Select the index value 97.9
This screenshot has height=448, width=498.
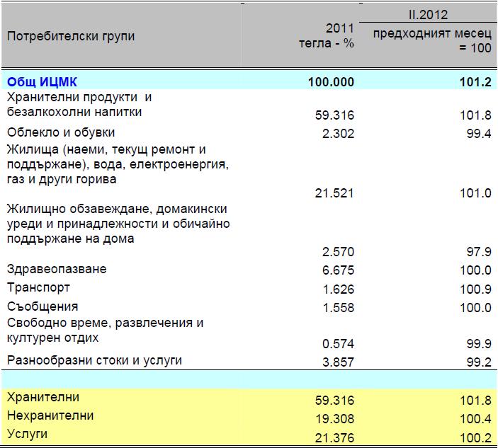(x=479, y=252)
